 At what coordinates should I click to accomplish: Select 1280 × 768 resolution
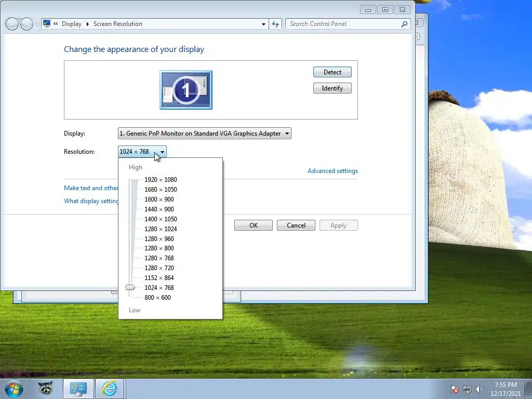click(159, 258)
